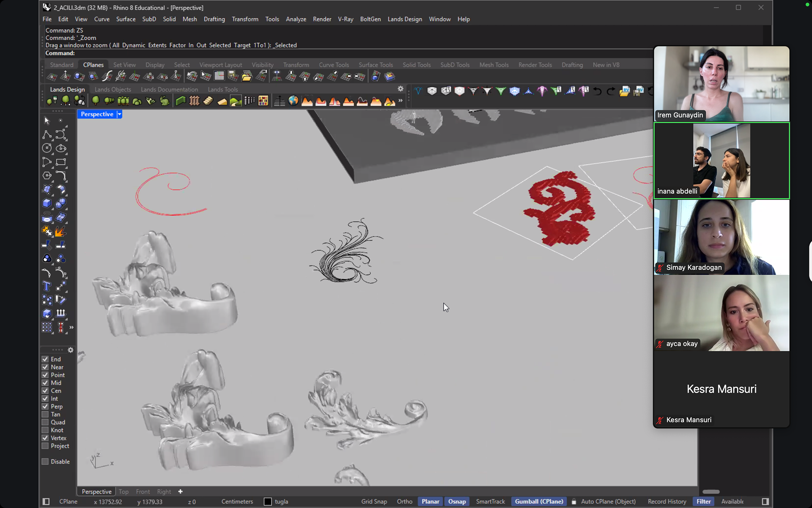Switch to the Top viewport tab
This screenshot has width=812, height=508.
coord(123,491)
